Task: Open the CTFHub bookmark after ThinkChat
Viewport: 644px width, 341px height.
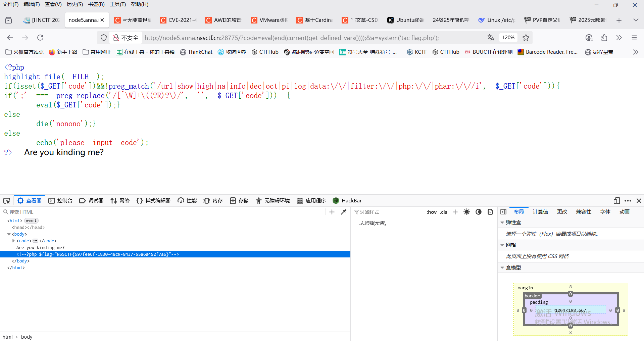Action: click(265, 52)
